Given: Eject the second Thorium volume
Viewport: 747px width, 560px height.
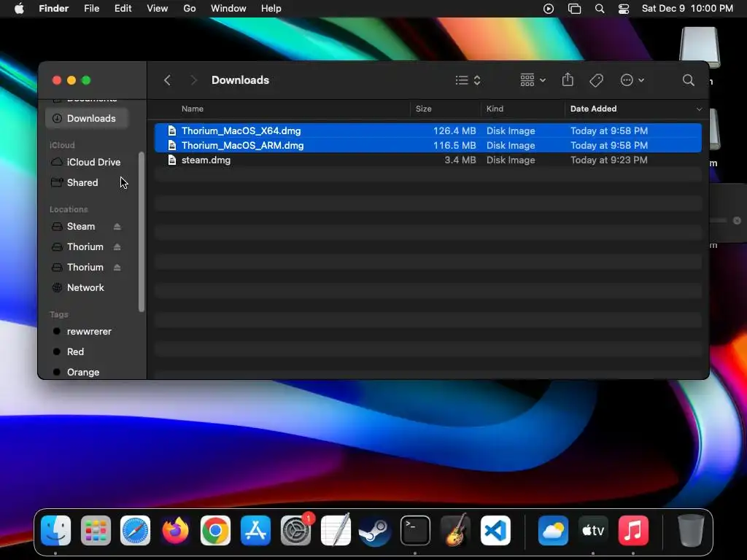Looking at the screenshot, I should (x=117, y=268).
